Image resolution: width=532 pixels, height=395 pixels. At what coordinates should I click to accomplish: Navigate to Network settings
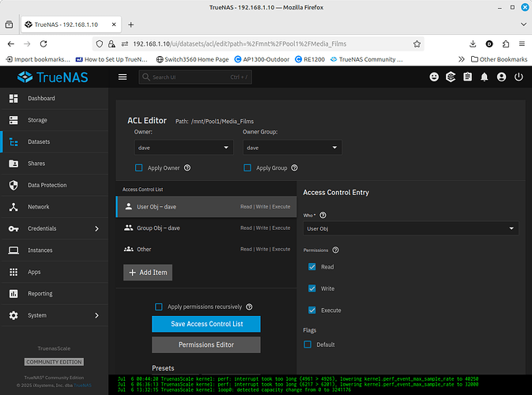(x=55, y=207)
